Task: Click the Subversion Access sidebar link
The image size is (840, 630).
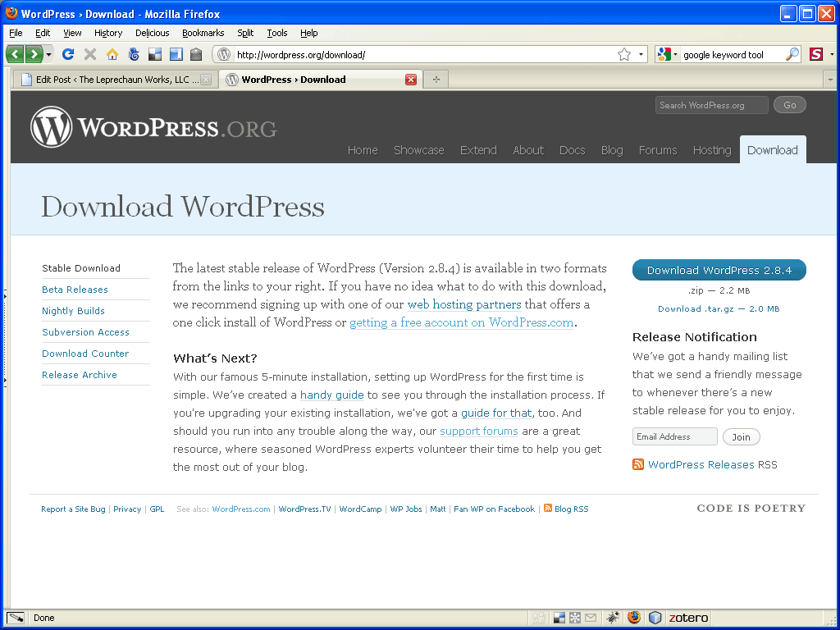Action: (85, 332)
